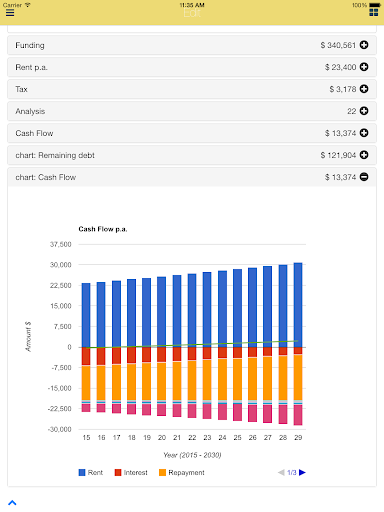Toggle the Rent series in chart legend
The image size is (384, 512).
[x=91, y=472]
